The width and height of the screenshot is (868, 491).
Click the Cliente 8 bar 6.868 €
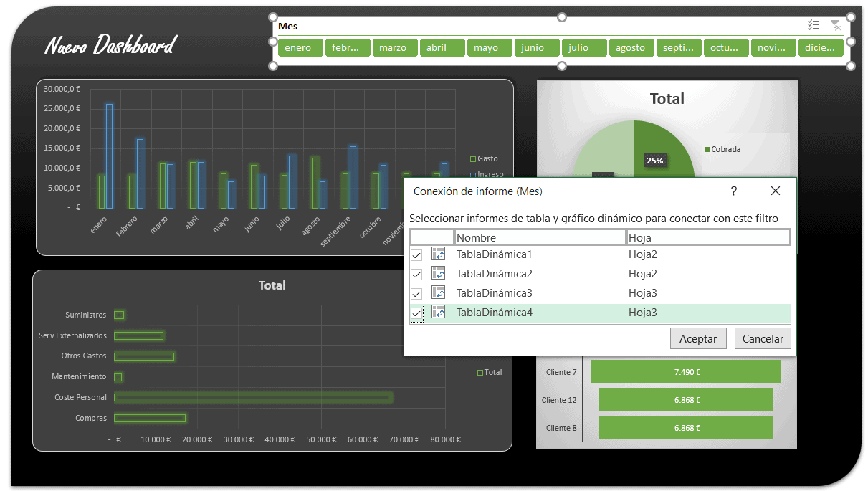tap(686, 428)
